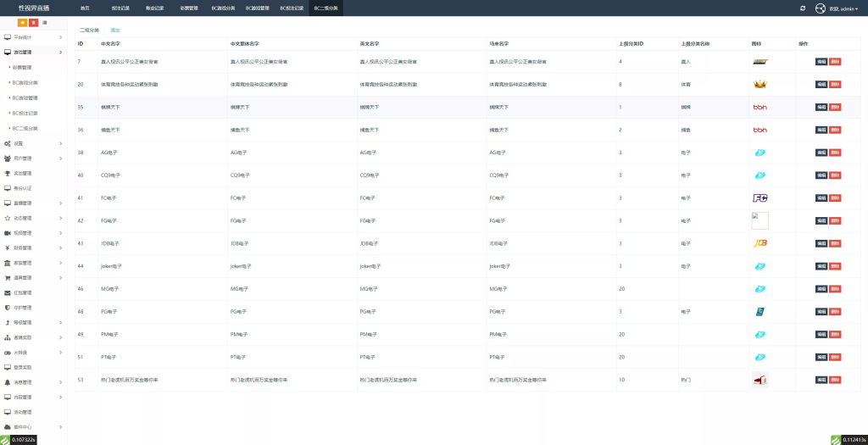Viewport: 868px width, 445px height.
Task: Expand the 设置 sidebar menu
Action: pyautogui.click(x=32, y=143)
